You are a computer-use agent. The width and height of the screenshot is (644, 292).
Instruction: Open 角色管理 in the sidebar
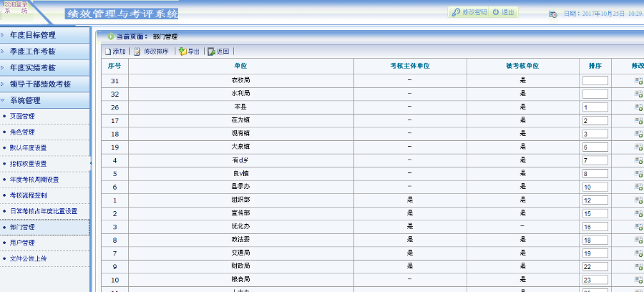[x=22, y=132]
